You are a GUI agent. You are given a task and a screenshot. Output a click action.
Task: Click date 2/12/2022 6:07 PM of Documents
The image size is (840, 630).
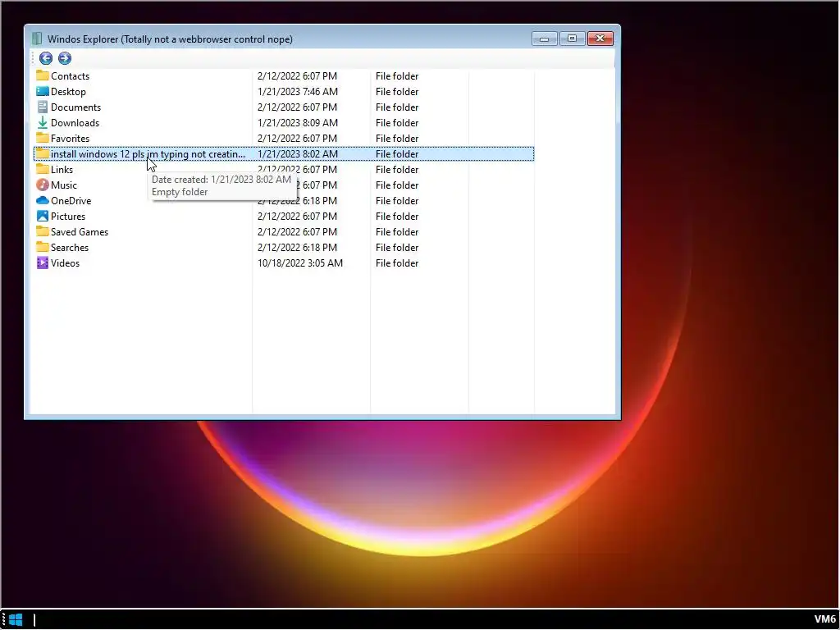(x=297, y=107)
